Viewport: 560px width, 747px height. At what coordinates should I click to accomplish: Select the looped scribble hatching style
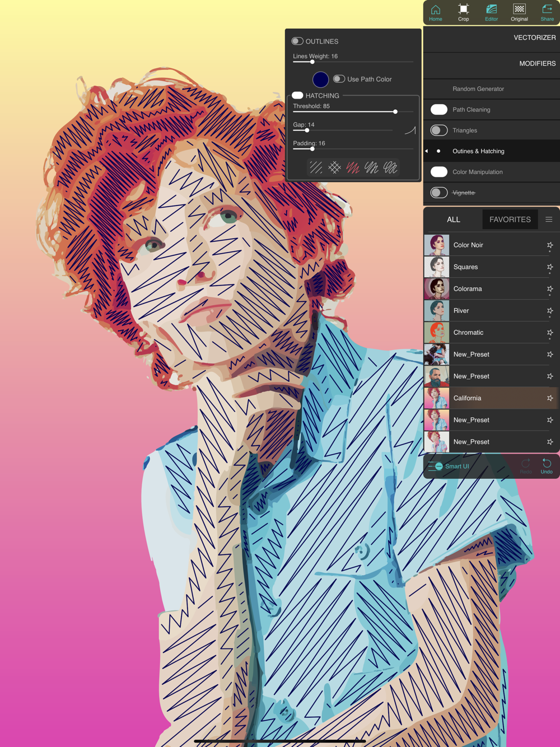coord(391,167)
